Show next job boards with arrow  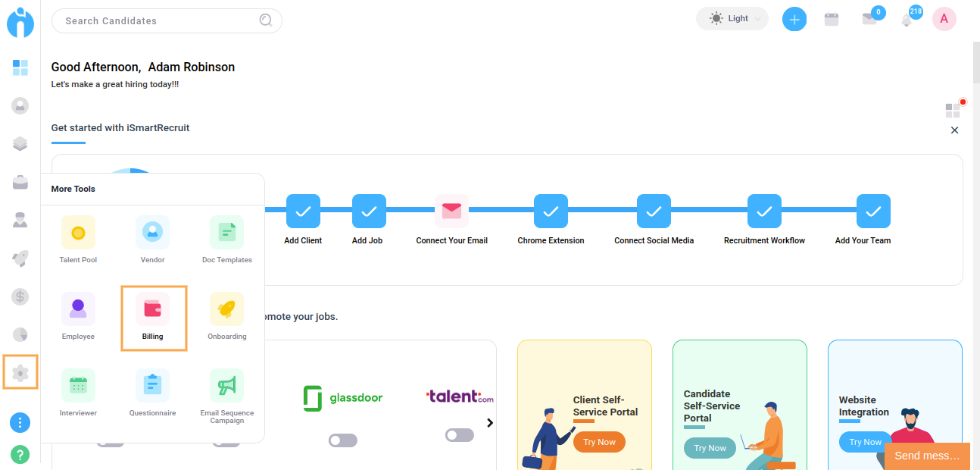[x=490, y=423]
